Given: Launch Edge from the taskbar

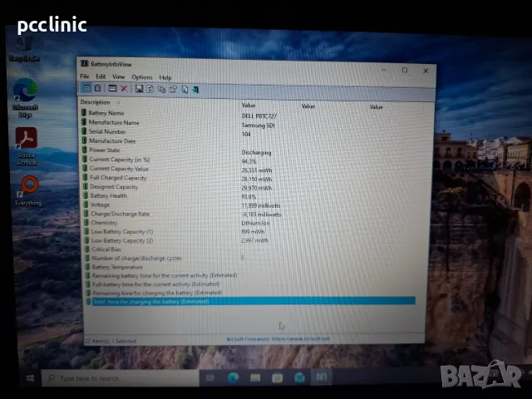Looking at the screenshot, I should pos(233,377).
